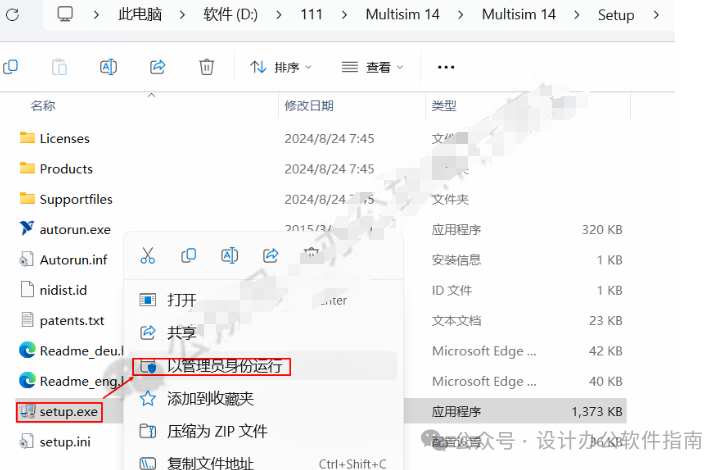
Task: Select the Licenses folder
Action: pyautogui.click(x=64, y=138)
